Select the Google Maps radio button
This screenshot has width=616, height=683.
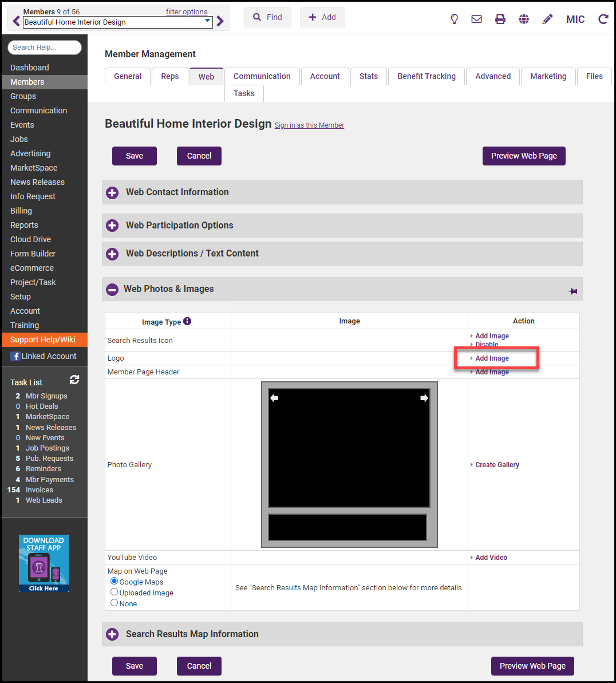pyautogui.click(x=114, y=581)
